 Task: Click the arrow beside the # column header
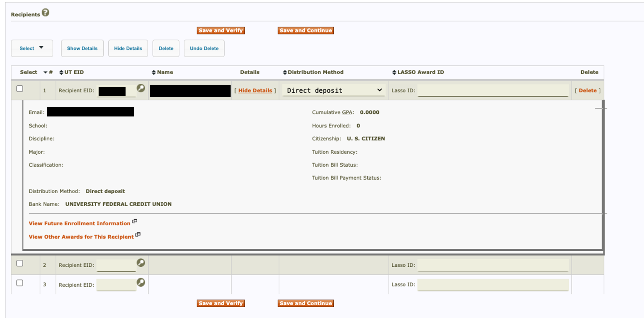click(45, 72)
